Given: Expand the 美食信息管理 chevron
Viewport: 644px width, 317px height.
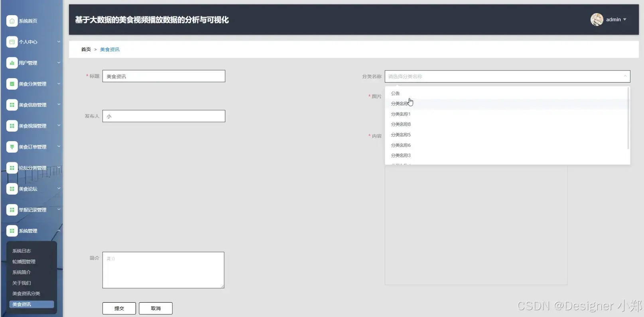Looking at the screenshot, I should click(x=59, y=104).
